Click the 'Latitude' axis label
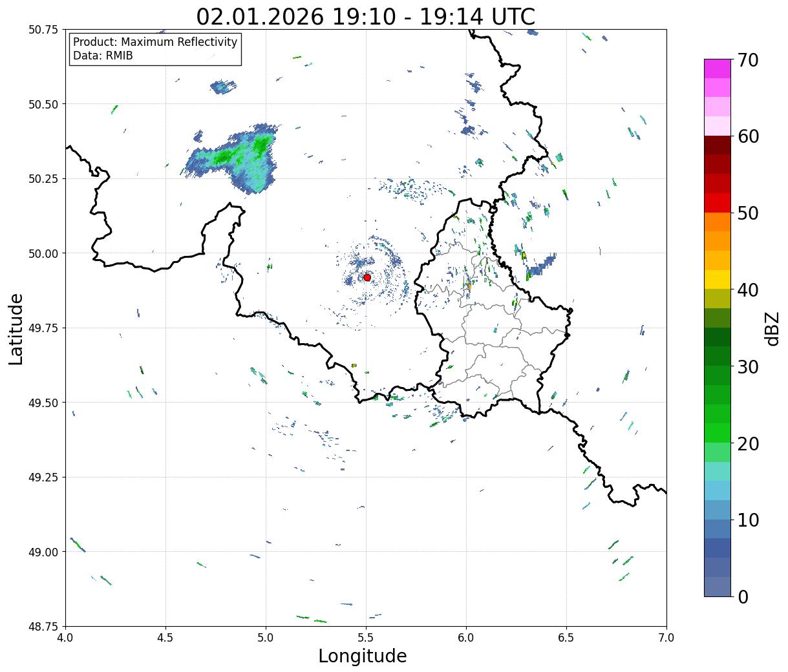Image resolution: width=788 pixels, height=672 pixels. click(x=16, y=328)
